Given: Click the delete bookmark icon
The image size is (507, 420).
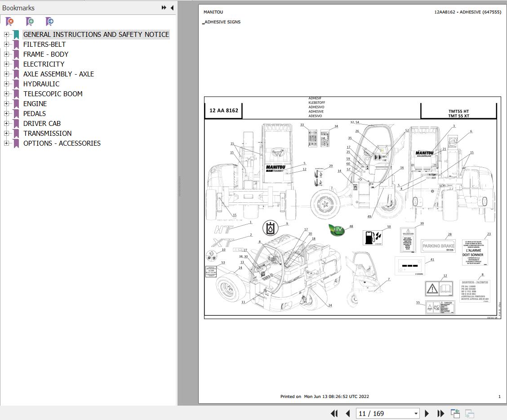Looking at the screenshot, I should (10, 22).
